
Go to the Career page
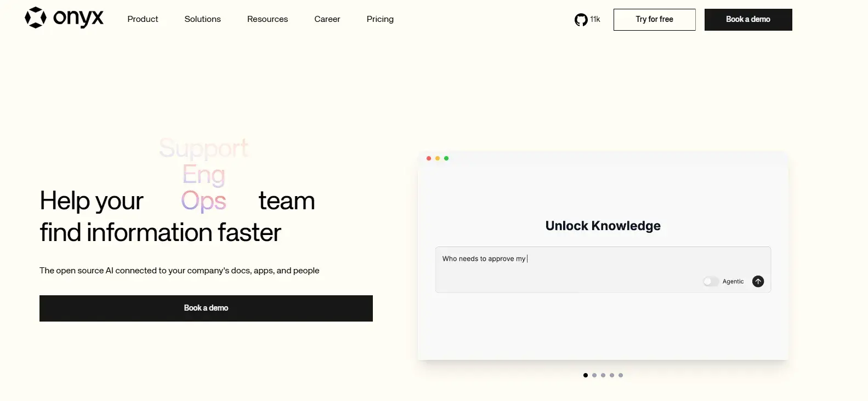[327, 19]
